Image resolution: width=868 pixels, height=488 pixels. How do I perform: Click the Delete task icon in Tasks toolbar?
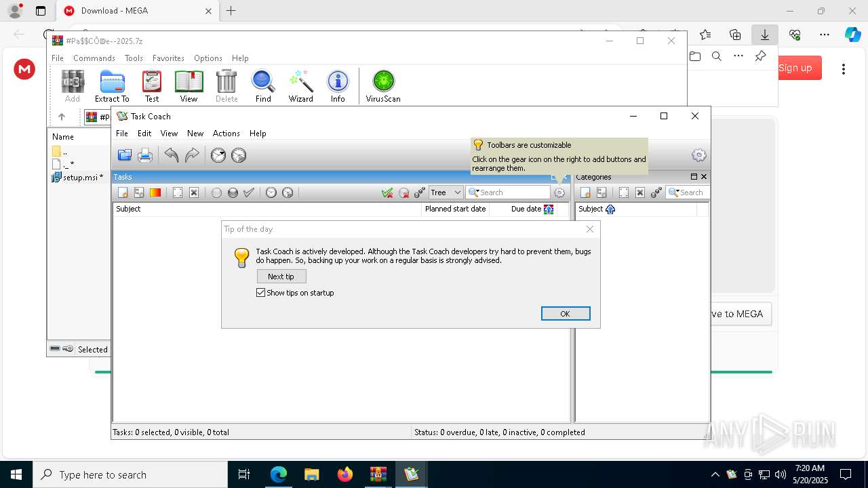click(x=194, y=193)
